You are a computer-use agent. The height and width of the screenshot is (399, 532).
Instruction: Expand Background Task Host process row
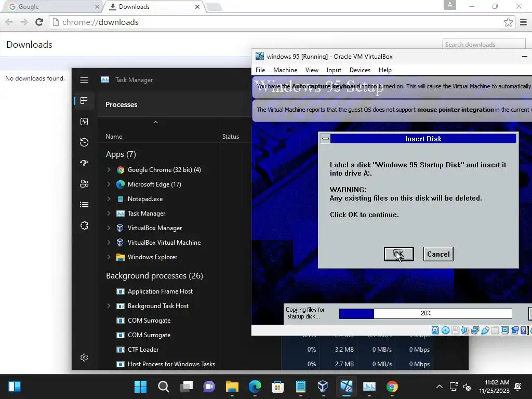point(109,305)
